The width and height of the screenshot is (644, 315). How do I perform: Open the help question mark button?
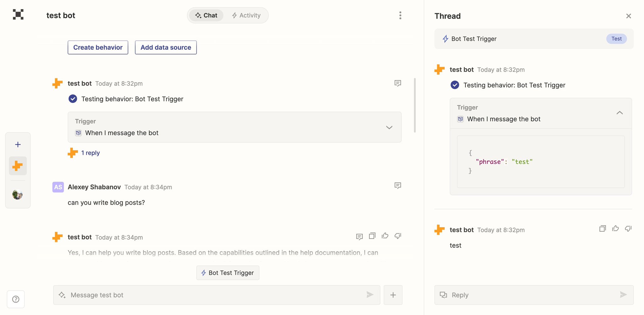pyautogui.click(x=16, y=299)
